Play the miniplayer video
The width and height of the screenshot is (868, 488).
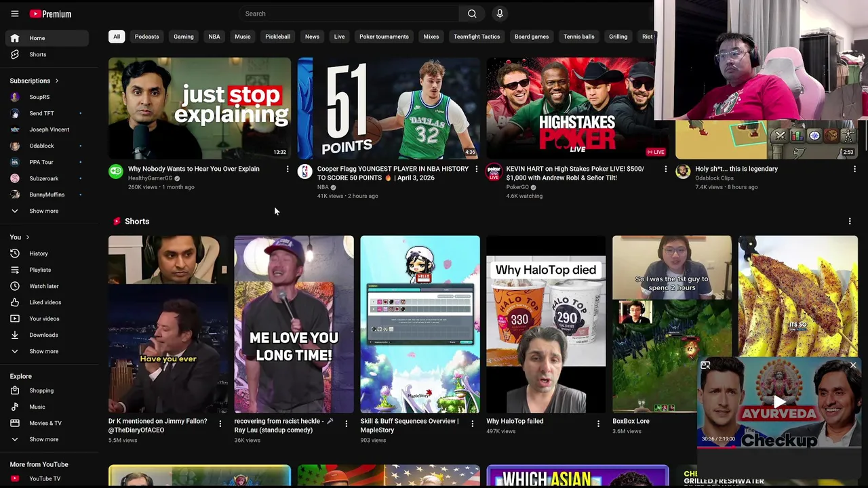779,402
